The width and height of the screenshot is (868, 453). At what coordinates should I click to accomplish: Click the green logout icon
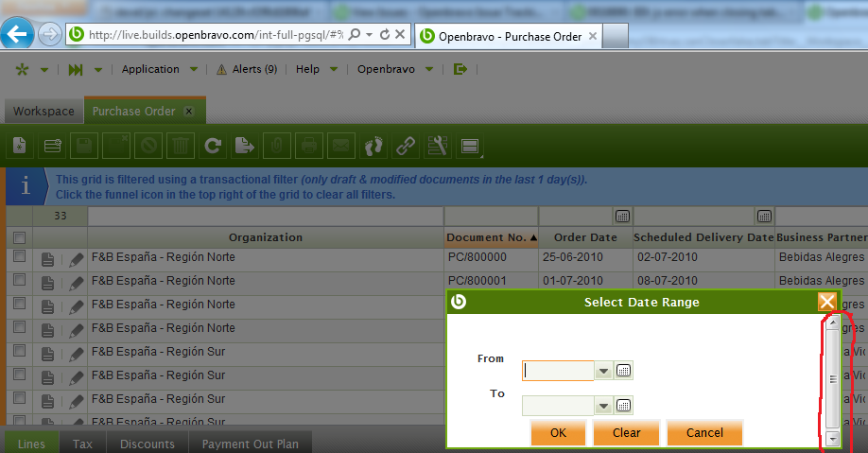coord(460,69)
